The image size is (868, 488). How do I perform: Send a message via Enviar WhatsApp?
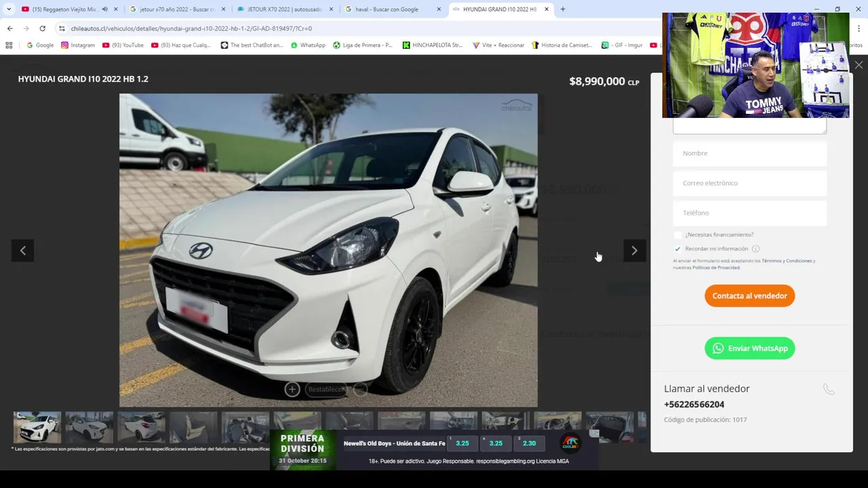(749, 348)
